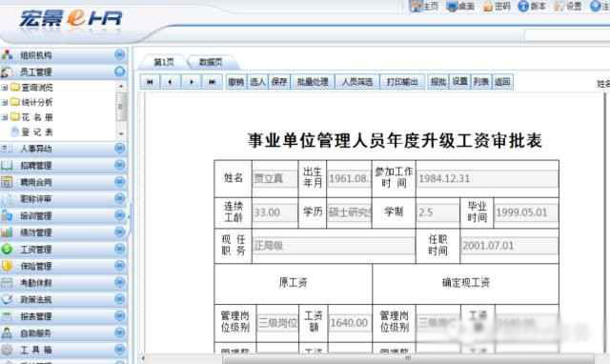This screenshot has width=610, height=364.
Task: Show the previous record arrow
Action: pyautogui.click(x=171, y=82)
